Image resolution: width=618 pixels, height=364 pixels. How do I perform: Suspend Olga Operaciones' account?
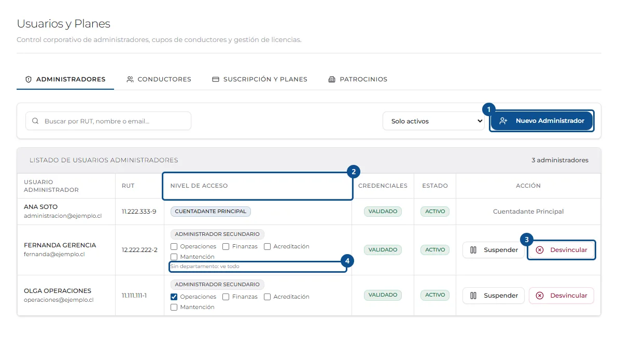pyautogui.click(x=494, y=296)
